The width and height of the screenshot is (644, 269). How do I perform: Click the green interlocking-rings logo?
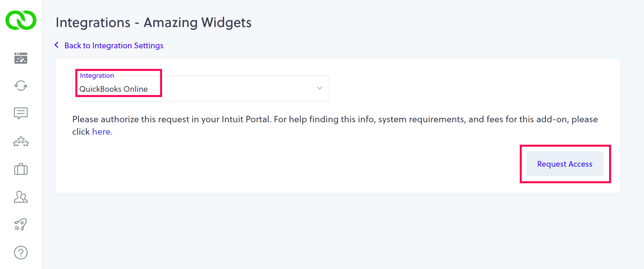click(21, 20)
